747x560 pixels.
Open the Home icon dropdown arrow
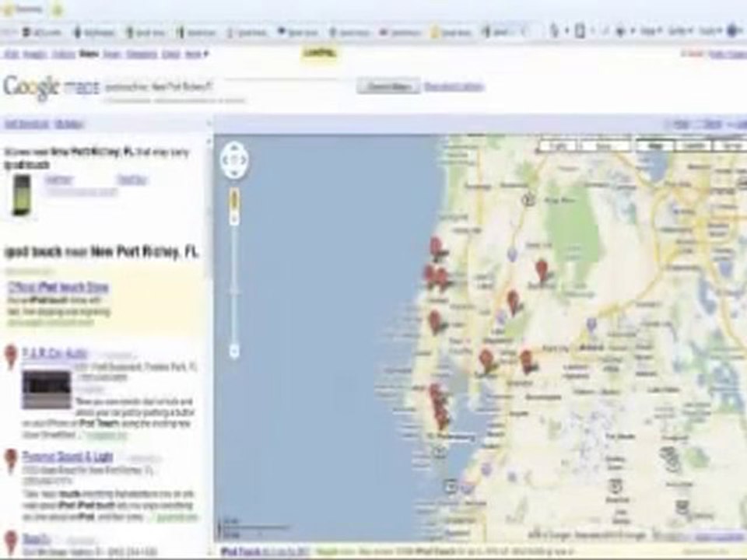click(567, 32)
